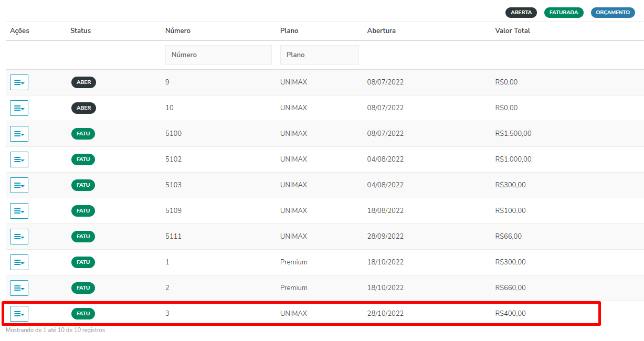Click FATU badge in Premium R$300,00 row
Viewport: 644px width, 341px height.
83,262
